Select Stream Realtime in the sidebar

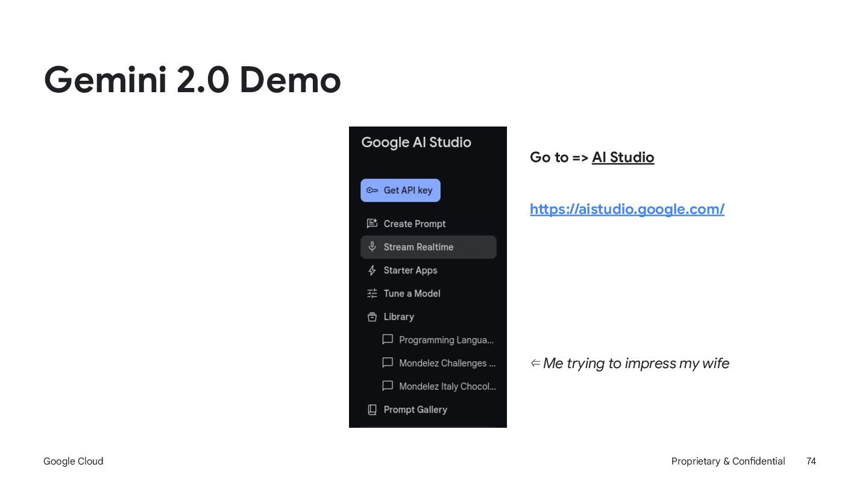(x=429, y=247)
